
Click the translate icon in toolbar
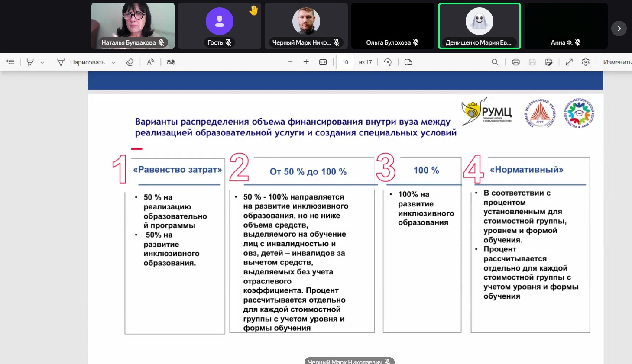(171, 62)
